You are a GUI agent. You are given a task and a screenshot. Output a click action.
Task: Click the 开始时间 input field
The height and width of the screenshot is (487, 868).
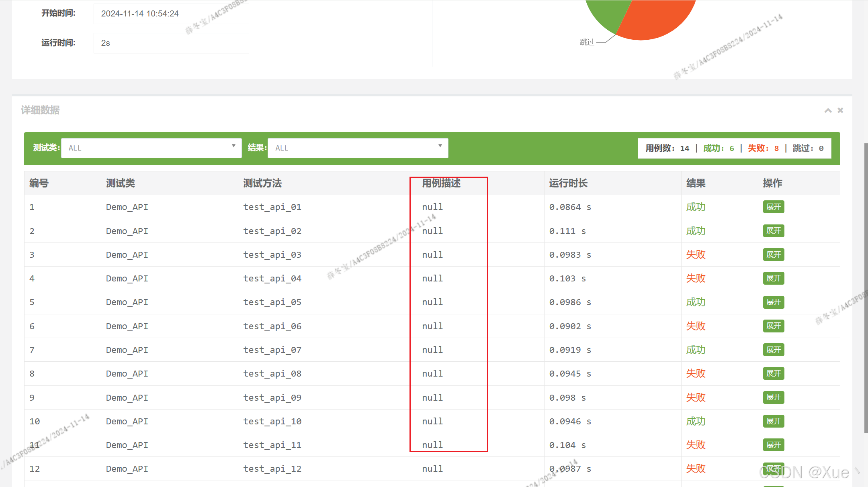point(171,14)
